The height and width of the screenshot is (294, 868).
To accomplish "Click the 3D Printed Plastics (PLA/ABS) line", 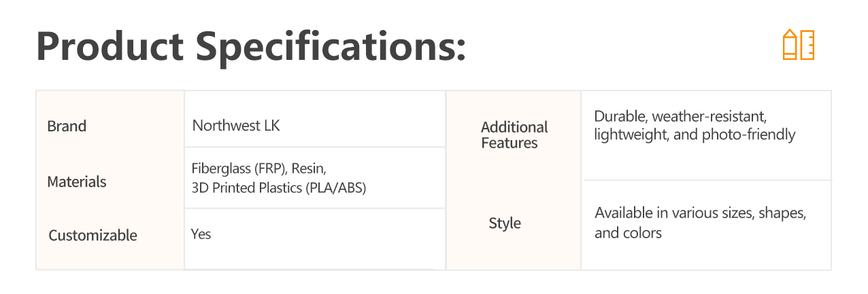I will (x=279, y=189).
